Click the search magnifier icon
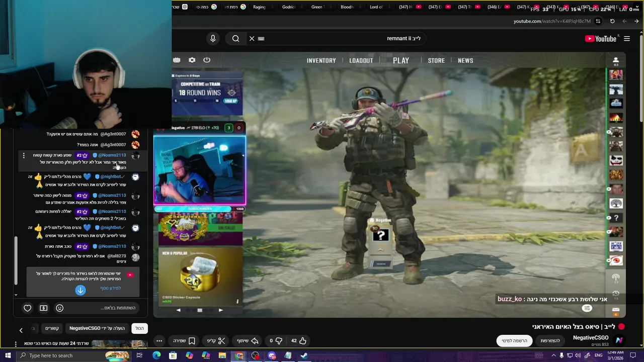644x362 pixels. [235, 38]
